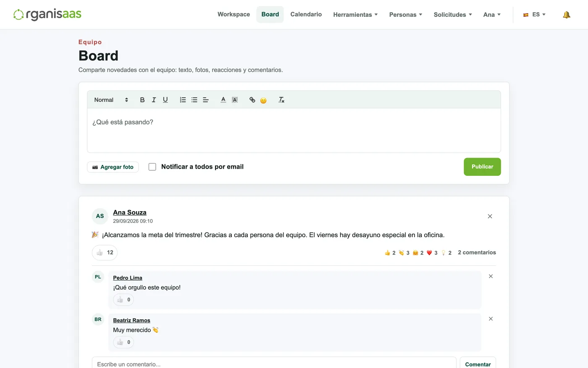Click the thumbs-up reaction count on the post
588x368 pixels.
[x=390, y=253]
